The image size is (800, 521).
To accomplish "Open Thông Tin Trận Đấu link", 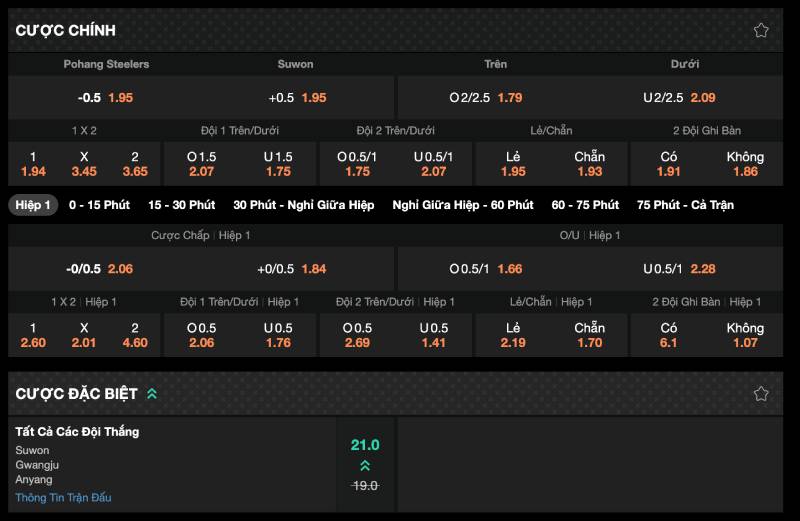I will pos(63,497).
